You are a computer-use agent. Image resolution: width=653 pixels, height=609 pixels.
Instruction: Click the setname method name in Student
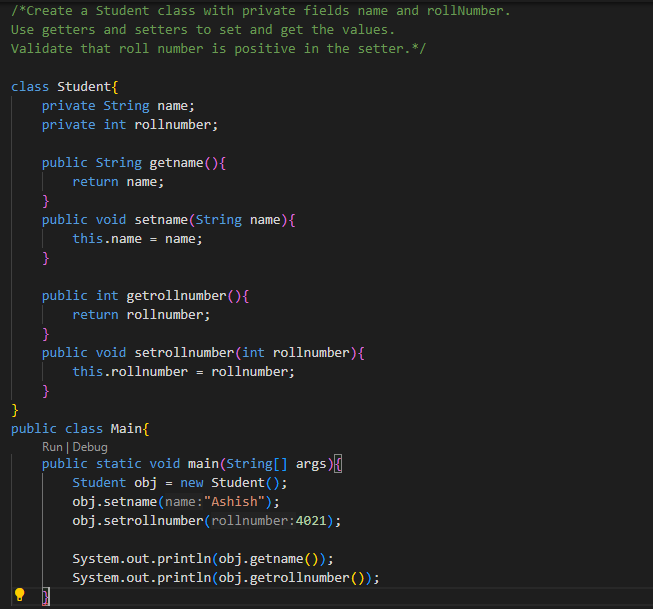161,220
